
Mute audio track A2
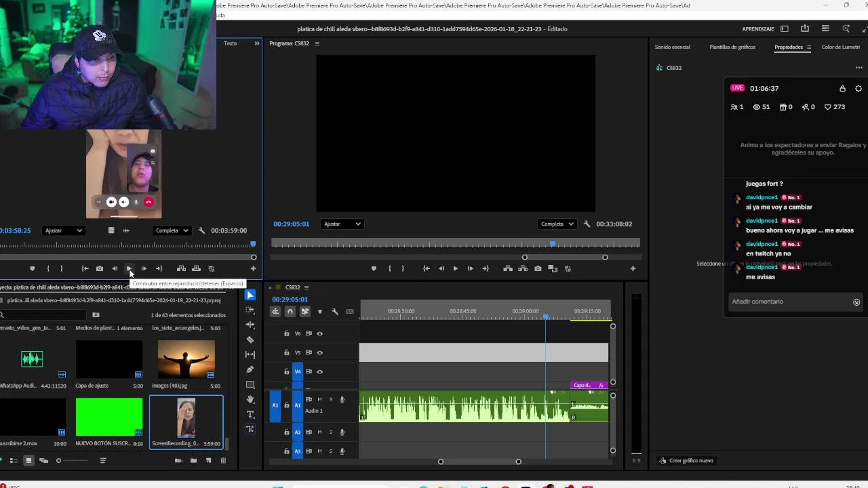(319, 432)
